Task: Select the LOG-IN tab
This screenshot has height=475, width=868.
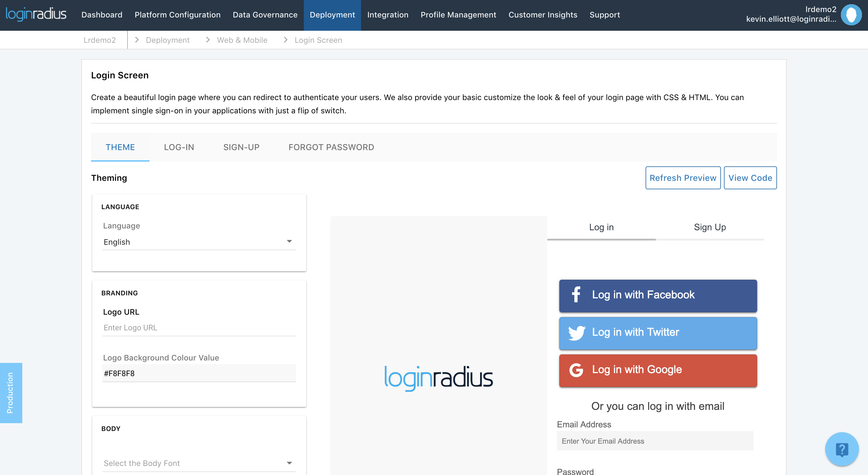Action: pos(179,147)
